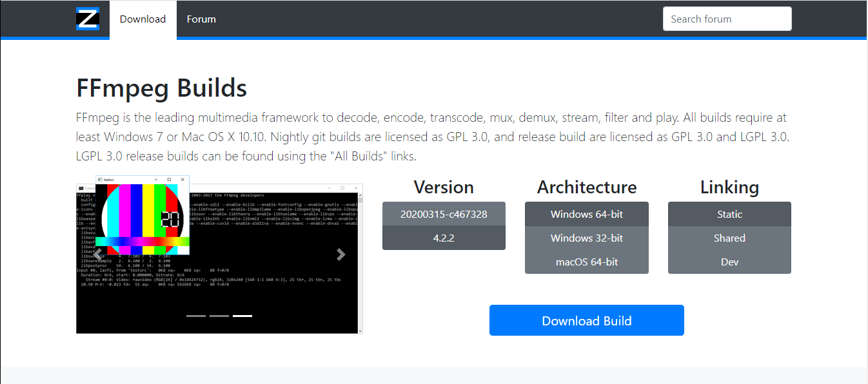Click the Version column heading
The image size is (868, 384).
pyautogui.click(x=444, y=187)
